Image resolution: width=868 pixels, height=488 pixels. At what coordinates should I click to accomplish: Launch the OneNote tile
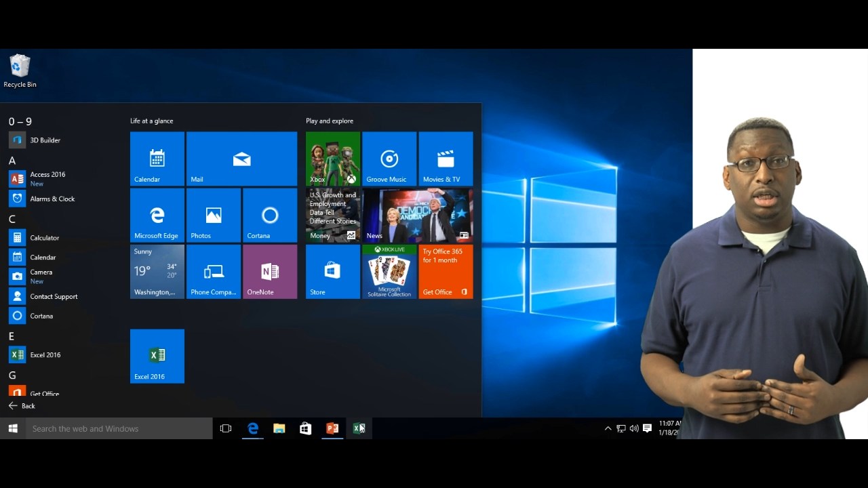pyautogui.click(x=270, y=271)
